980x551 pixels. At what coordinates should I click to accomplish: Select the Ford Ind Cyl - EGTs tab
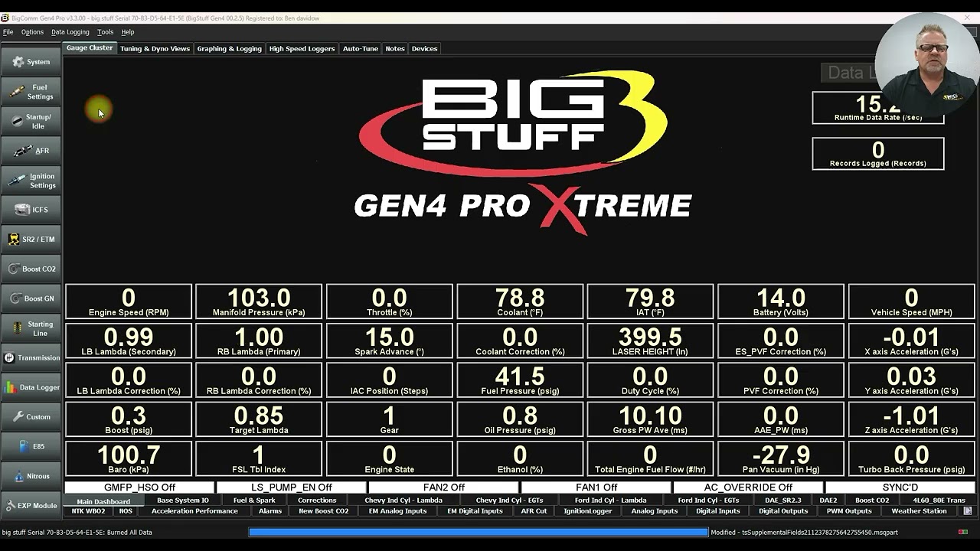(x=708, y=500)
